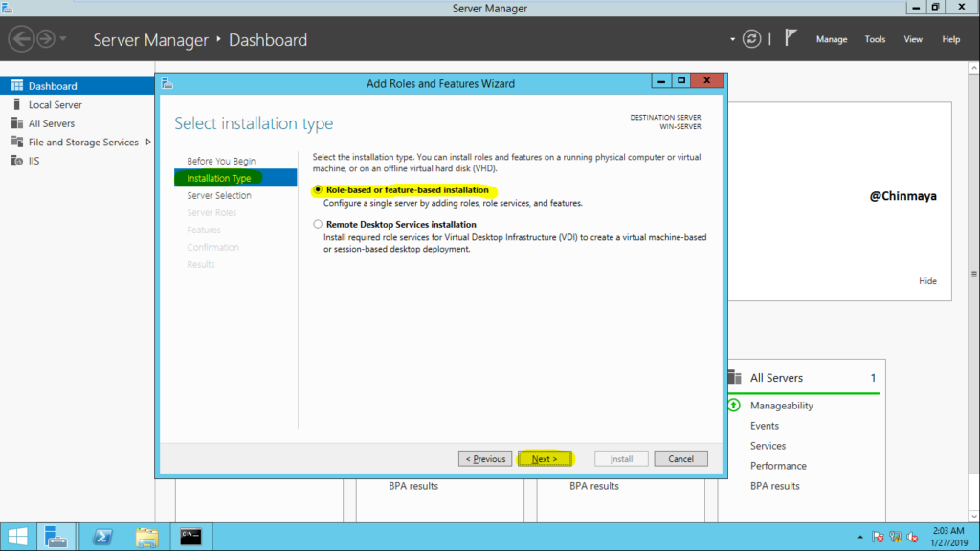Open the Manage menu
This screenshot has height=551, width=980.
[x=832, y=39]
